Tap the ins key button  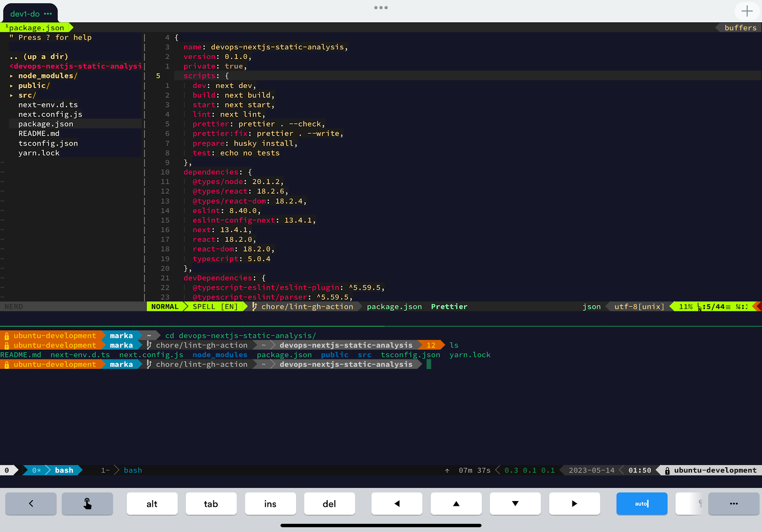tap(270, 503)
